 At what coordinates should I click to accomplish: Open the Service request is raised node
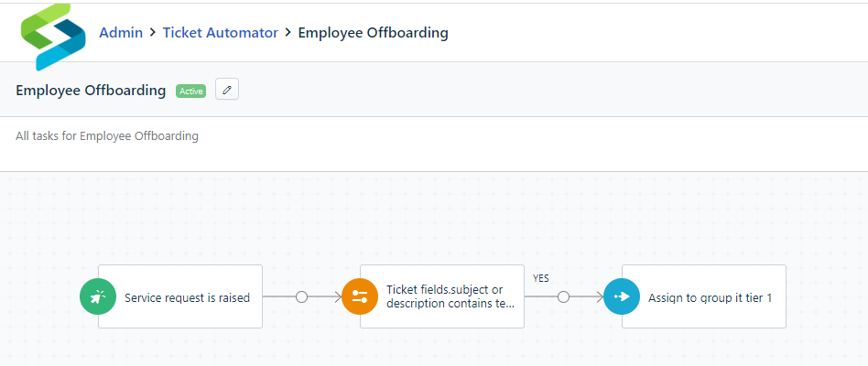[x=180, y=296]
